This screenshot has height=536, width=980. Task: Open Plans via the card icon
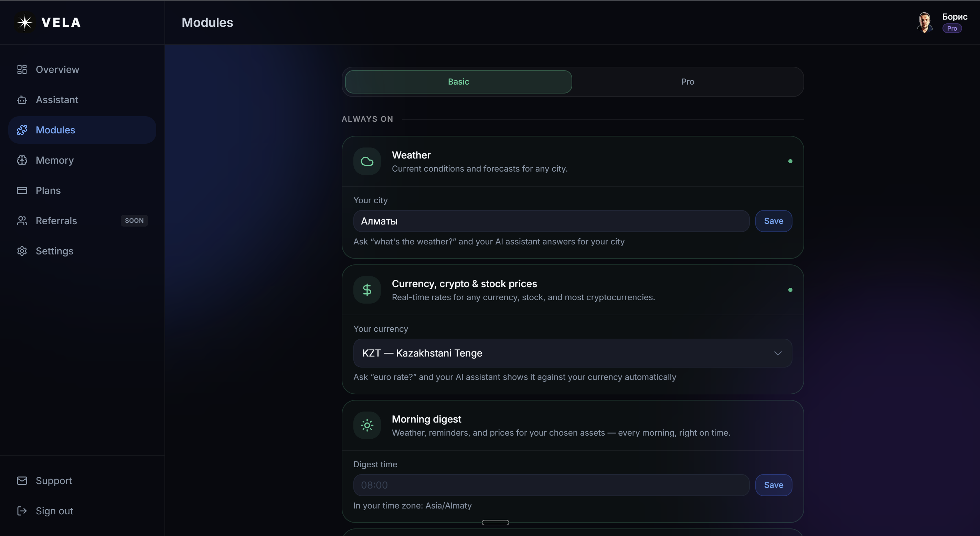22,190
